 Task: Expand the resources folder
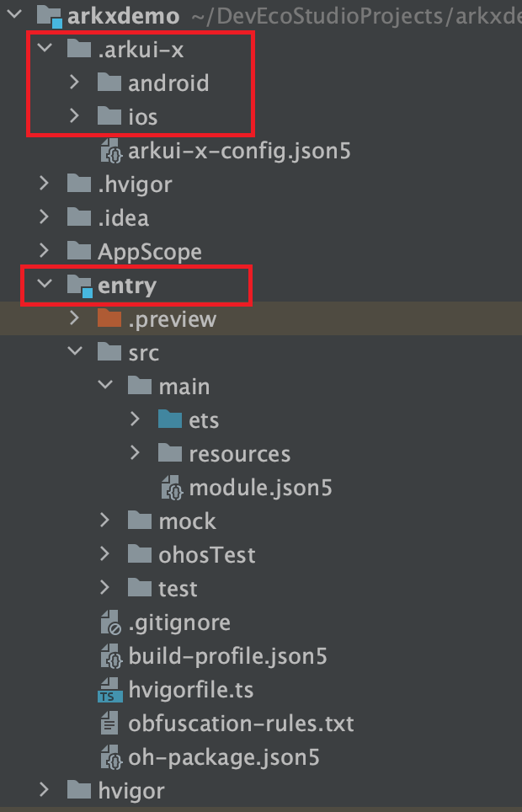click(136, 453)
